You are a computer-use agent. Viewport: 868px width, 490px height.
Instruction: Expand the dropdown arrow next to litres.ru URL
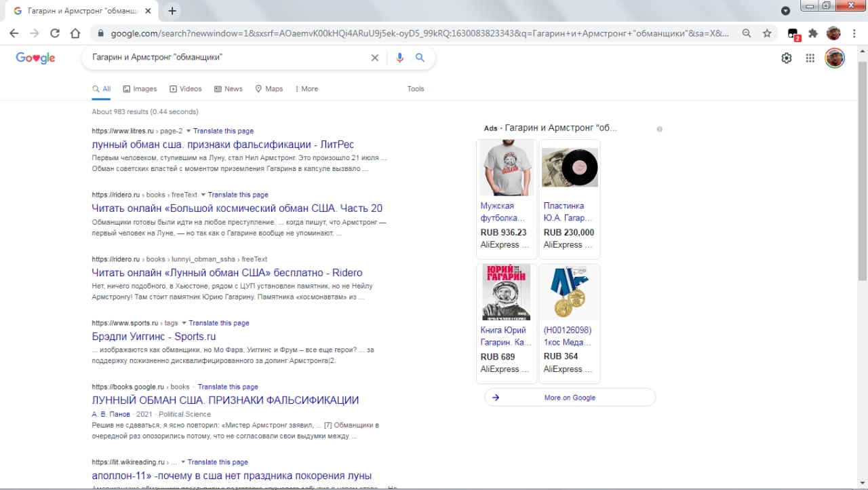point(189,131)
